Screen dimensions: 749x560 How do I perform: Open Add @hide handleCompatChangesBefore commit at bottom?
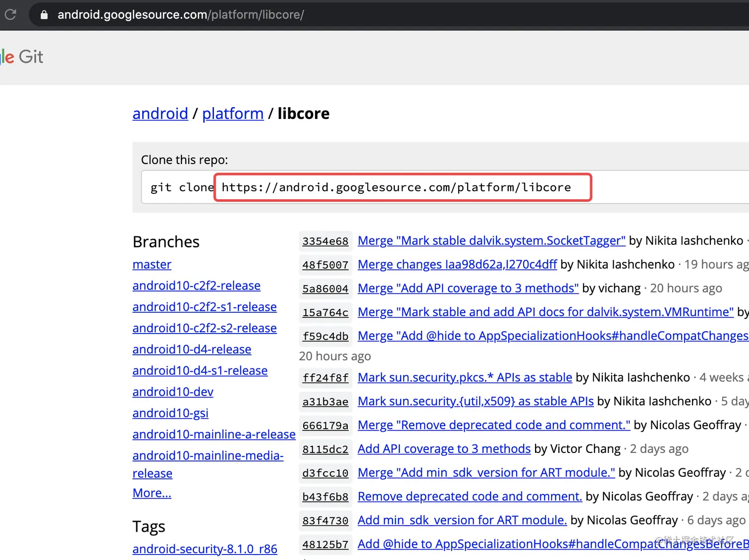pos(553,544)
